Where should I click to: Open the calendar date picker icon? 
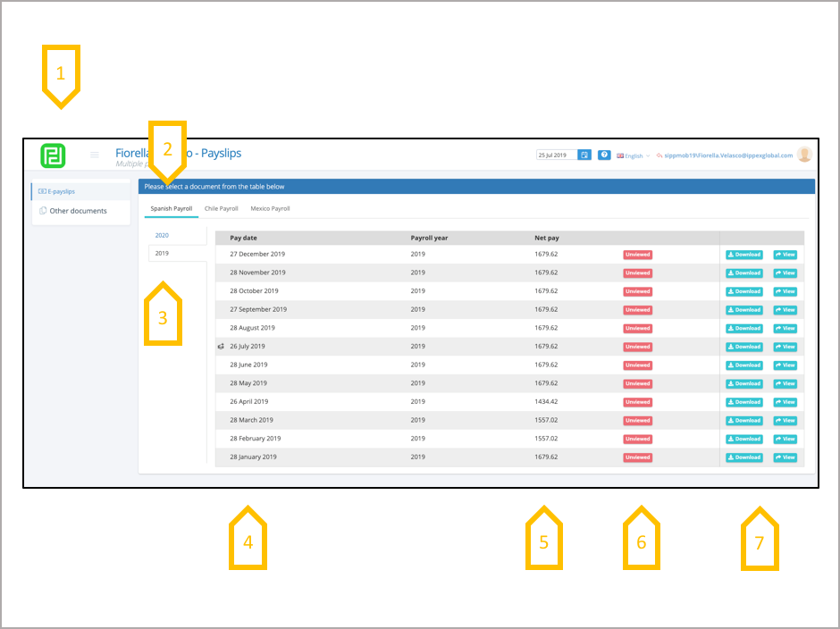(584, 155)
